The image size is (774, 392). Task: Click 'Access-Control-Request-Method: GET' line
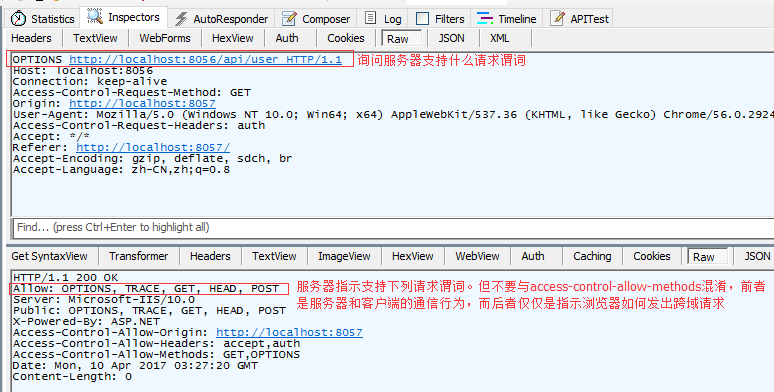132,93
